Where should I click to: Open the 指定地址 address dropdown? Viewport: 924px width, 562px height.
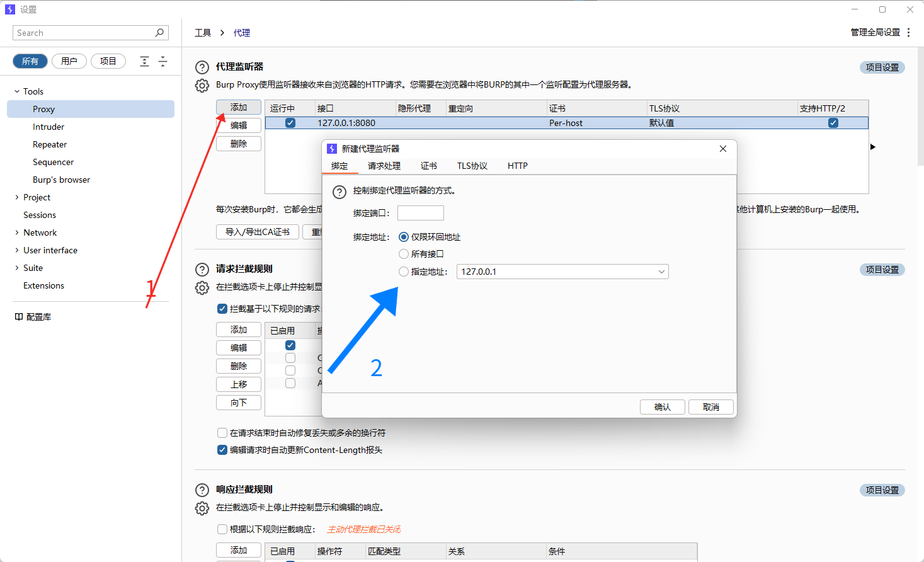coord(661,271)
